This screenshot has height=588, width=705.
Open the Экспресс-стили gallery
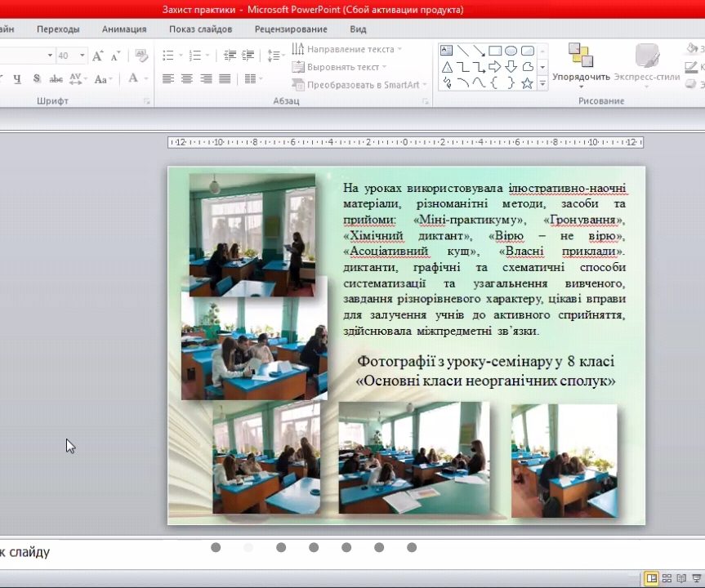(x=647, y=65)
